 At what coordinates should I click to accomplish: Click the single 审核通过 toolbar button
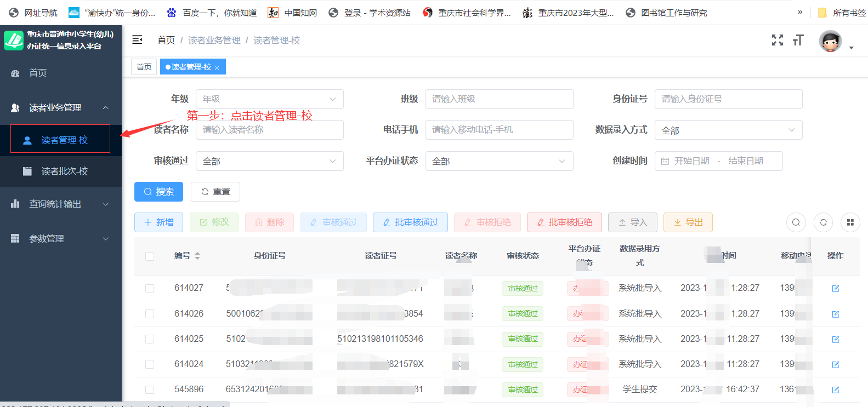pyautogui.click(x=333, y=222)
